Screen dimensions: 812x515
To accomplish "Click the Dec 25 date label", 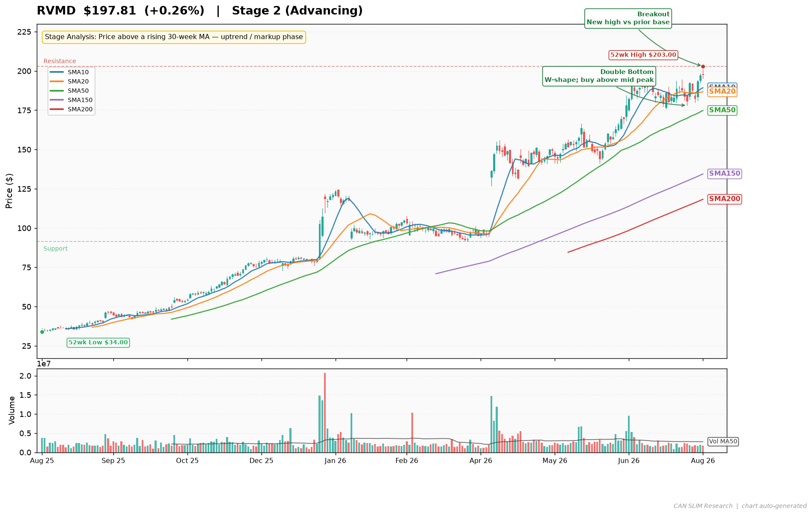I will 262,461.
